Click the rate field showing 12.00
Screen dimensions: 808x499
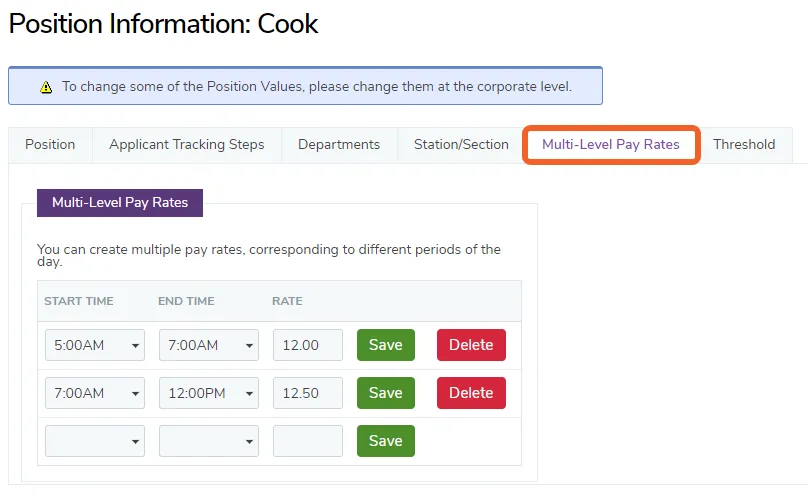(x=308, y=345)
